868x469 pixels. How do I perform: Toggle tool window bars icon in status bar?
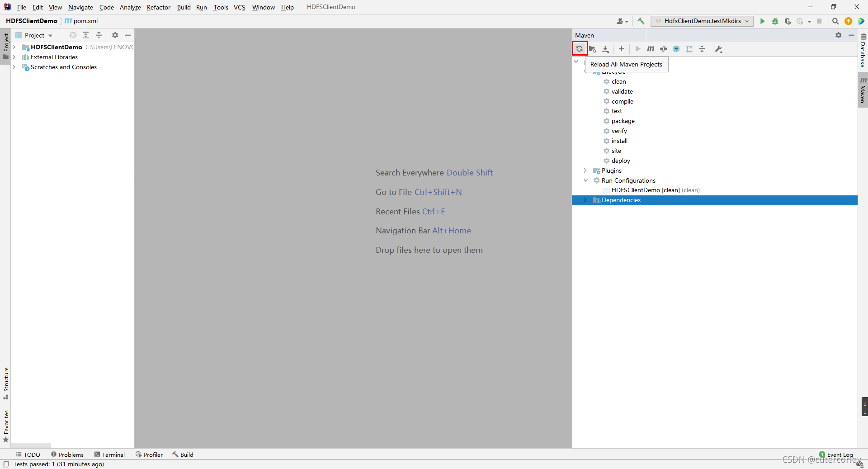6,464
